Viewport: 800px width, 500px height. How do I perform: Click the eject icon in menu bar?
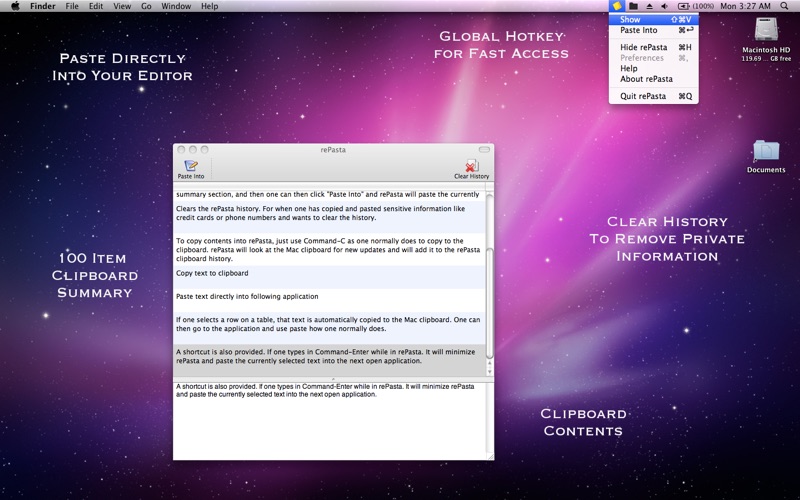649,6
